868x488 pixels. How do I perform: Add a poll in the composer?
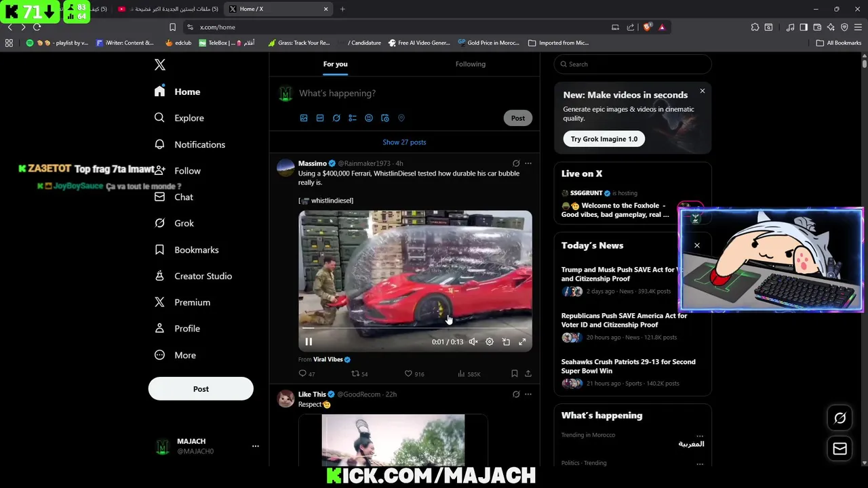click(353, 118)
